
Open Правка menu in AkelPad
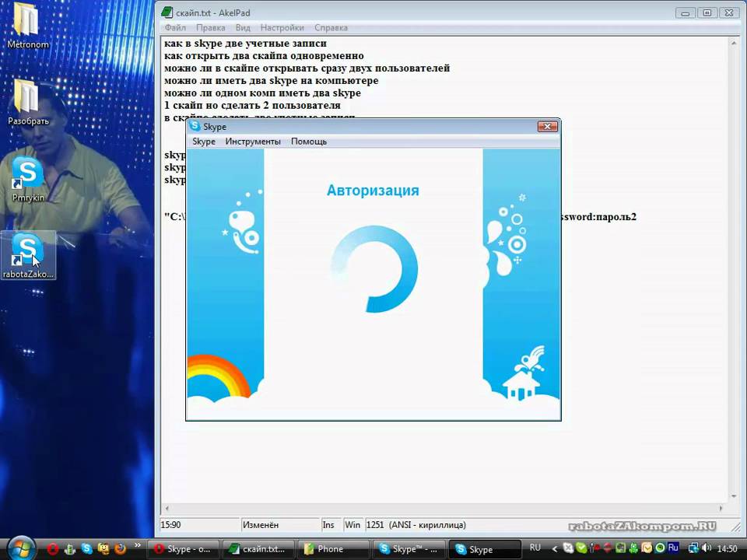click(211, 28)
